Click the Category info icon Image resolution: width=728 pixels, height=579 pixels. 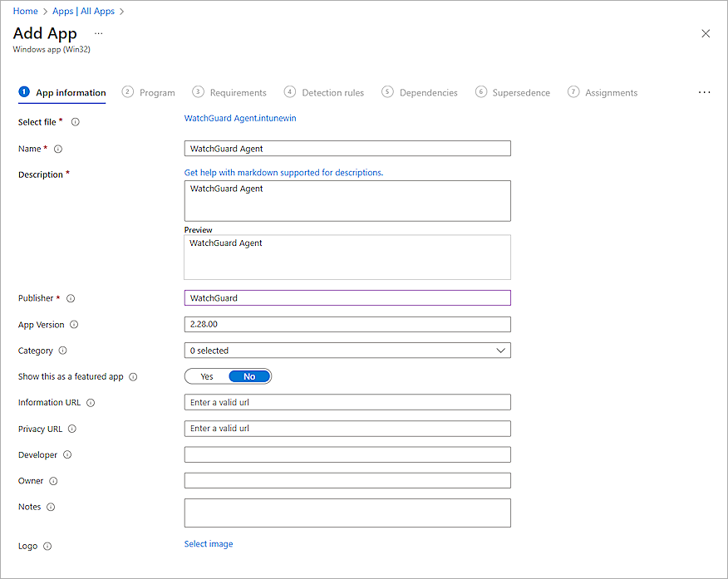pos(63,351)
